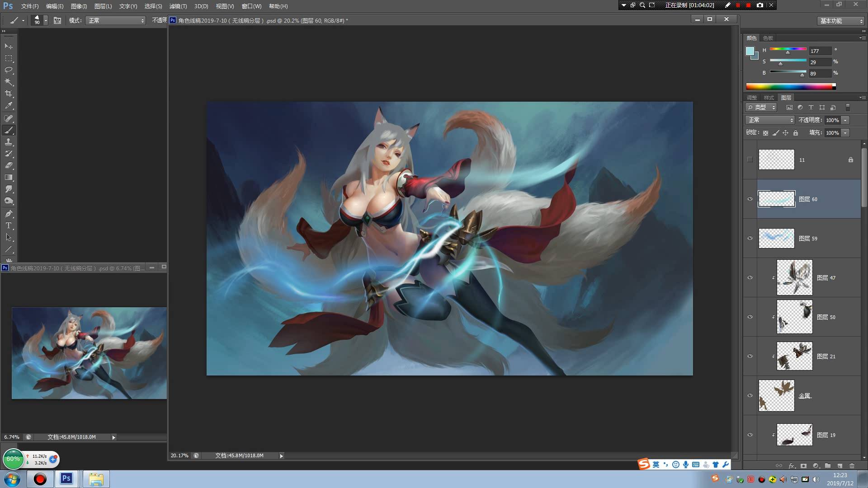
Task: Open the layer blend mode 正常 dropdown
Action: pyautogui.click(x=770, y=120)
